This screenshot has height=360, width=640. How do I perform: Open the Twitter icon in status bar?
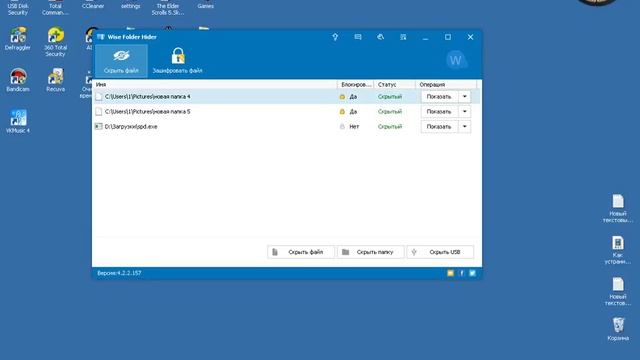tap(472, 273)
